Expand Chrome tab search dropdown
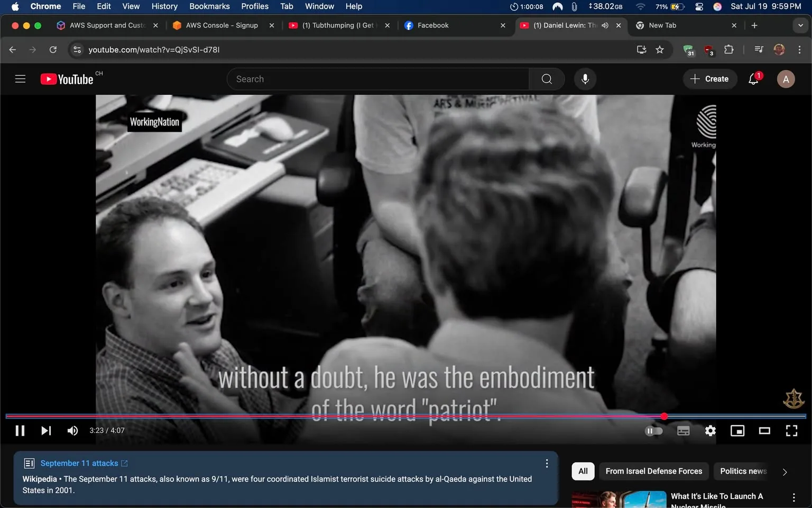Screen dimensions: 812x508 (800, 25)
